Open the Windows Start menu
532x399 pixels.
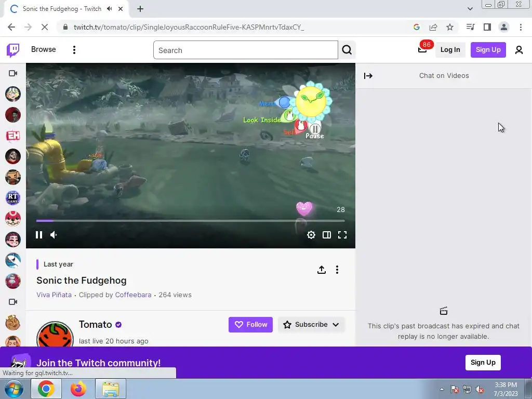click(14, 389)
